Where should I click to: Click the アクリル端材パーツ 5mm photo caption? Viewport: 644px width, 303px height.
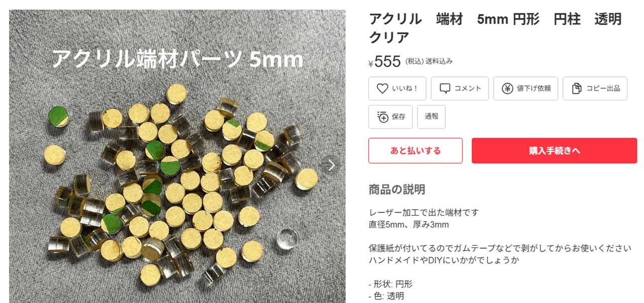(178, 60)
